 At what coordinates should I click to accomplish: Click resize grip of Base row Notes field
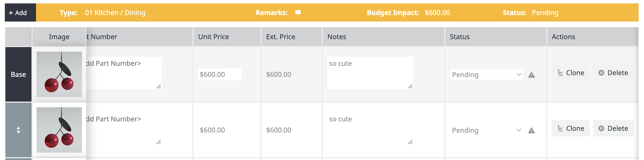(410, 86)
